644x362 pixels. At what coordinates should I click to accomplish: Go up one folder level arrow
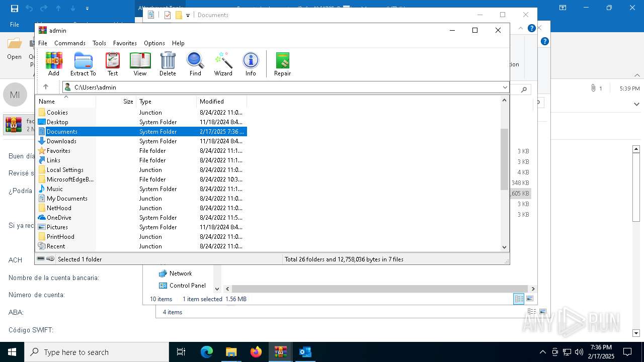coord(46,87)
